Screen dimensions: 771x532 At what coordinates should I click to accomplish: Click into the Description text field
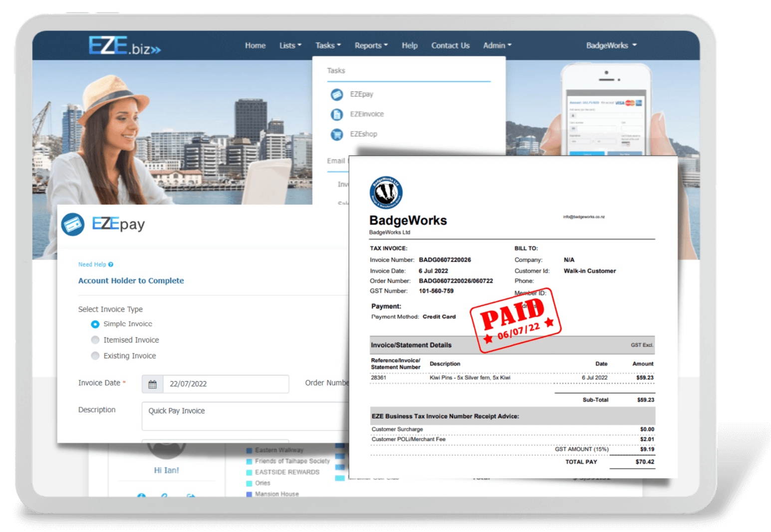[245, 416]
